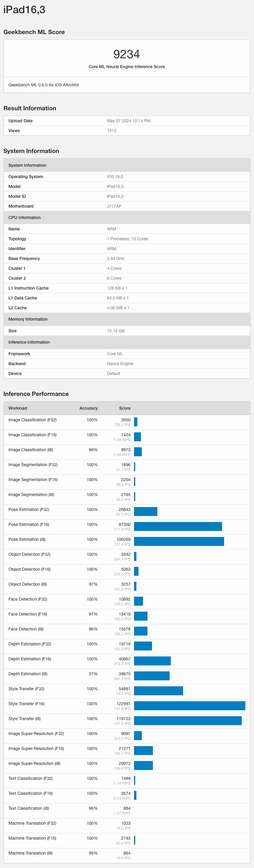Image resolution: width=254 pixels, height=868 pixels.
Task: Click the Inference Performance heading
Action: (x=36, y=394)
